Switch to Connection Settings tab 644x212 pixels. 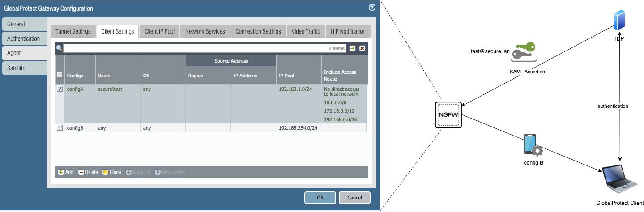258,31
